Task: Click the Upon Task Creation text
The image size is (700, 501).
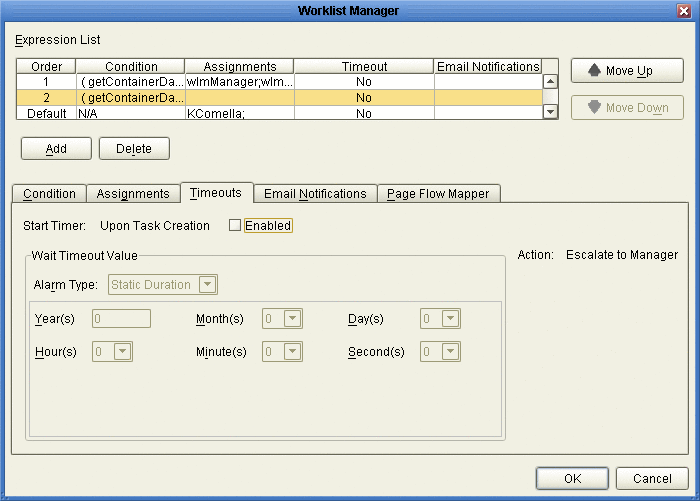Action: pyautogui.click(x=155, y=225)
